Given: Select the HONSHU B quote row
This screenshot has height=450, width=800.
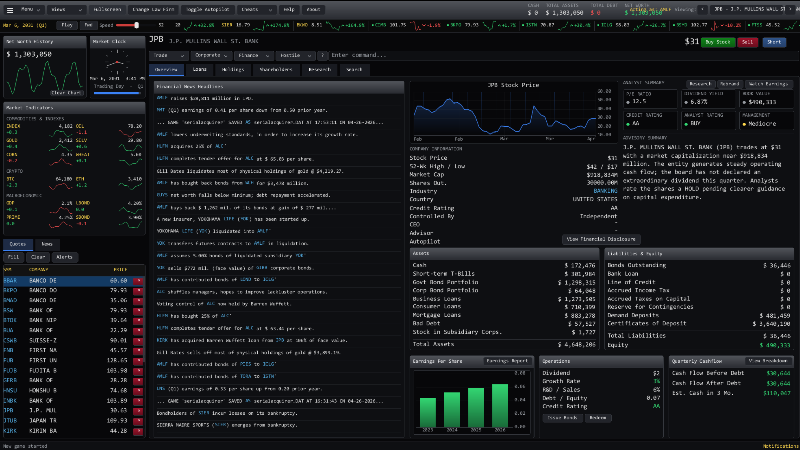Looking at the screenshot, I should pos(73,391).
